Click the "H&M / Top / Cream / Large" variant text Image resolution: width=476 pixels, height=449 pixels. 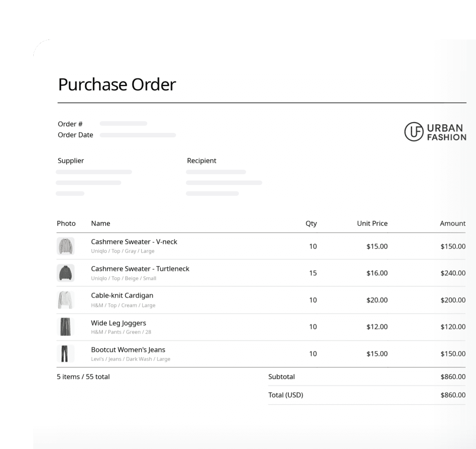point(123,305)
